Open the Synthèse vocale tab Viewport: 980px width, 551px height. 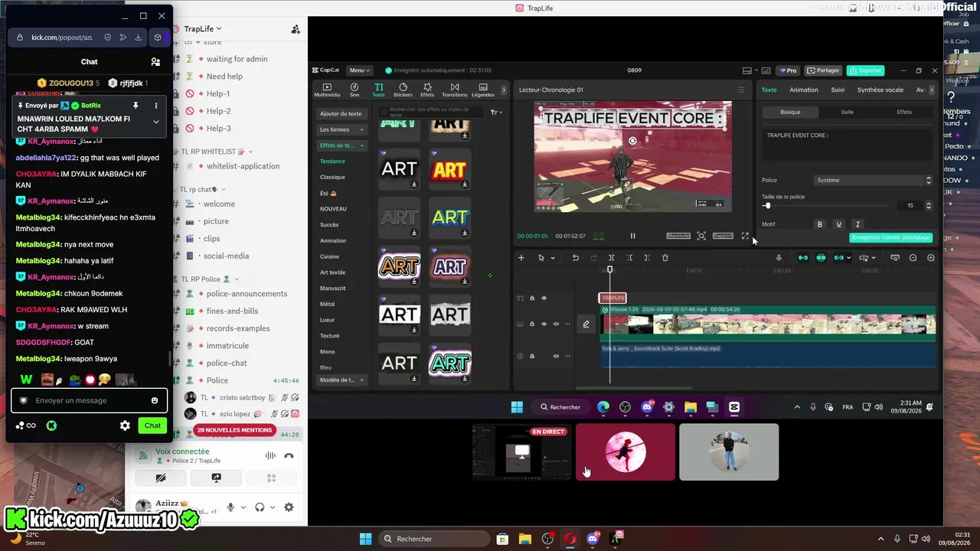(x=880, y=90)
